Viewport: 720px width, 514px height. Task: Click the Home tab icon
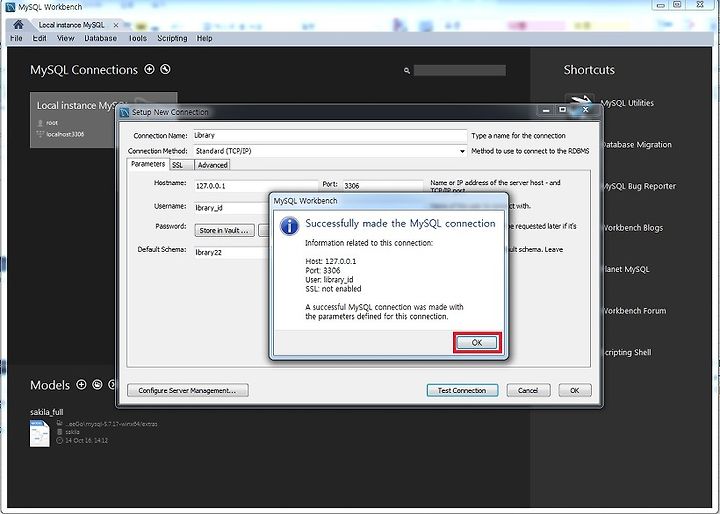[x=18, y=24]
